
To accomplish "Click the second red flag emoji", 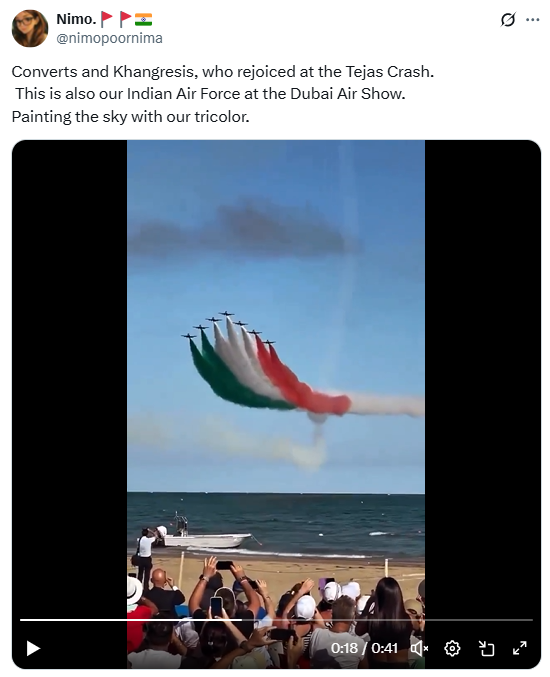I will [125, 19].
